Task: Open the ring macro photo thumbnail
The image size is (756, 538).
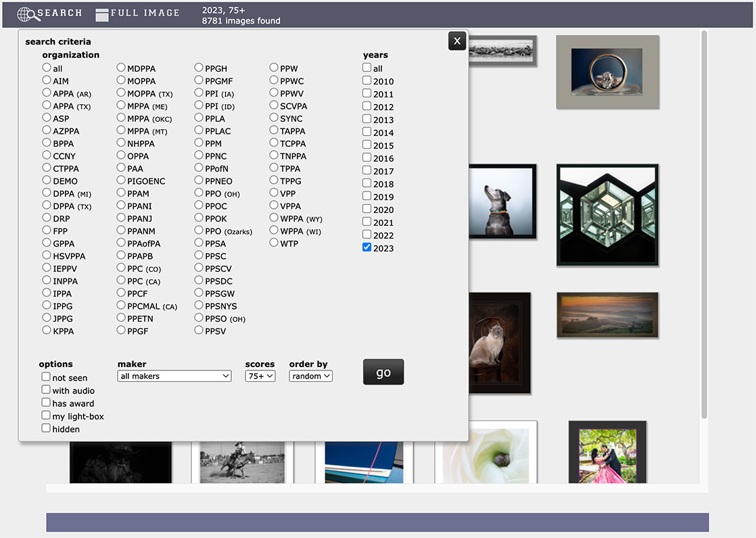Action: (x=607, y=72)
